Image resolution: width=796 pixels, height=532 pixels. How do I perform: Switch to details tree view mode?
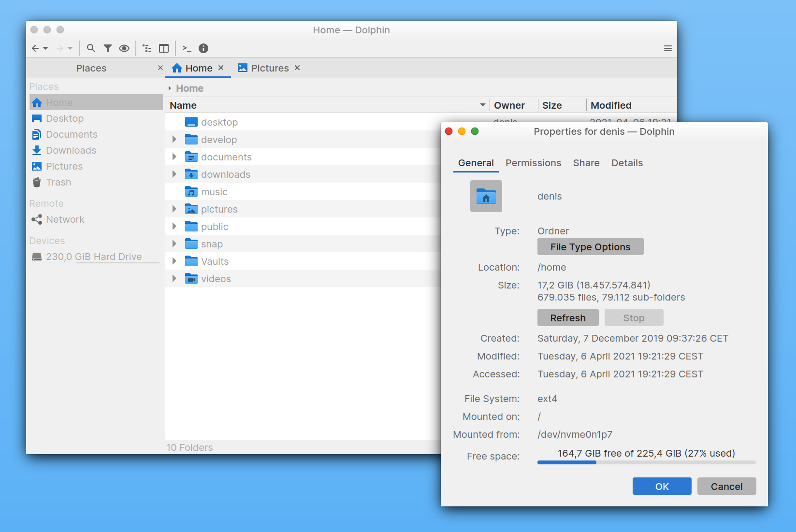coord(147,48)
